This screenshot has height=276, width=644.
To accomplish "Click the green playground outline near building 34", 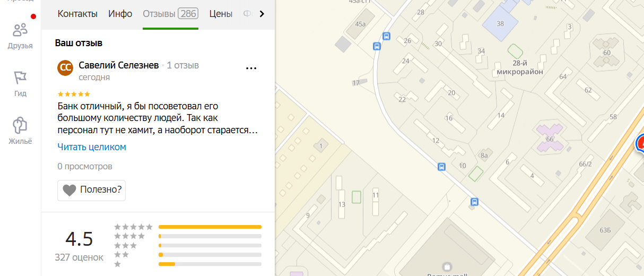I will pos(515,51).
